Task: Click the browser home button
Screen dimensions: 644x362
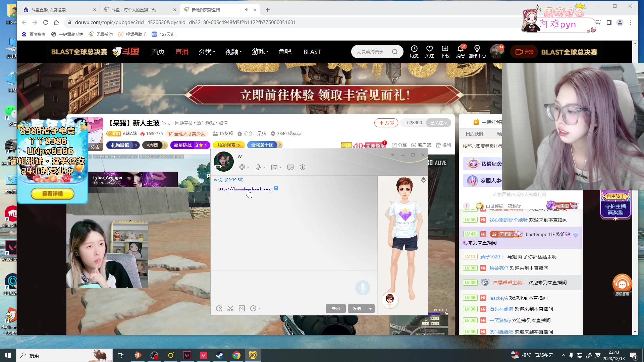Action: 56,22
